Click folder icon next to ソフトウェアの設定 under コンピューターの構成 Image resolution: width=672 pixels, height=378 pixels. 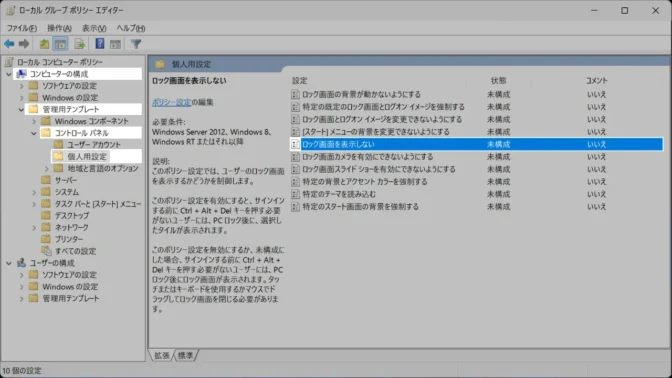[x=33, y=85]
